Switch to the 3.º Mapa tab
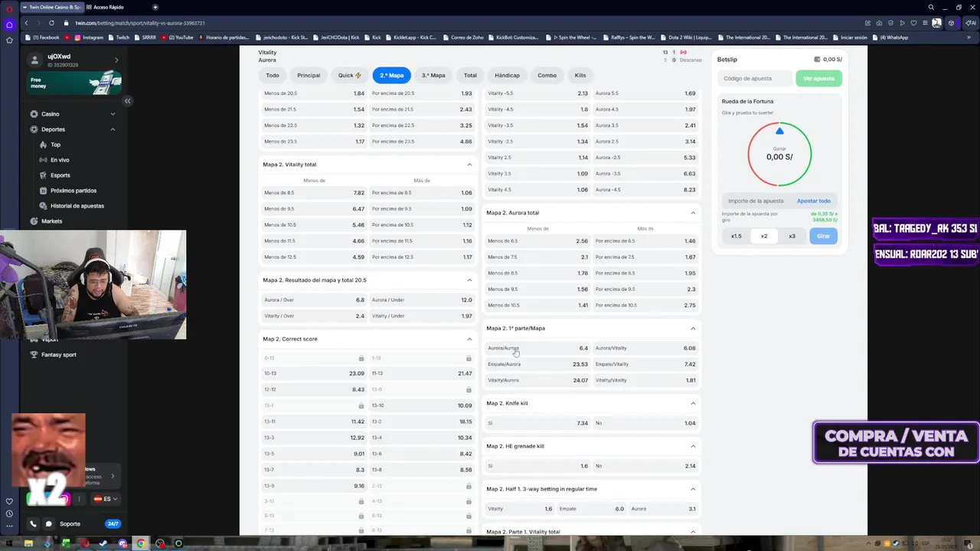Screen dimensions: 980x551 pos(433,75)
